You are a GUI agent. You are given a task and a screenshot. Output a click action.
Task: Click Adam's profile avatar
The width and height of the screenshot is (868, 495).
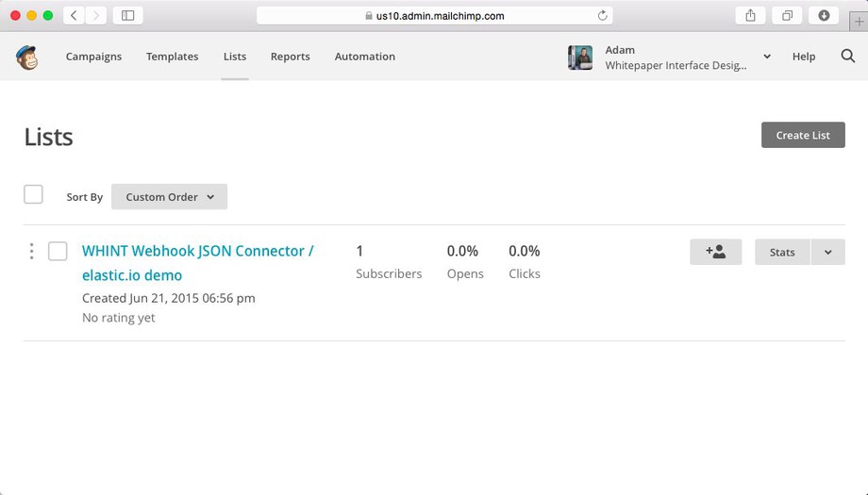(x=580, y=58)
